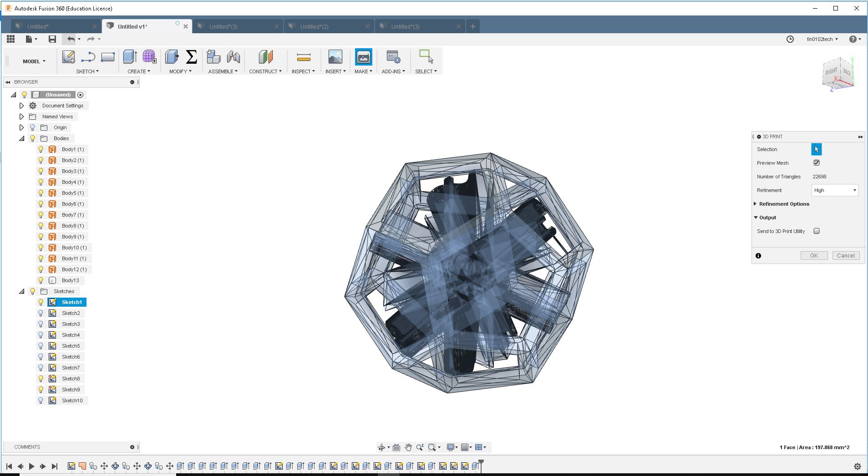This screenshot has height=476, width=868.
Task: Click the Help question mark icon
Action: tap(853, 39)
